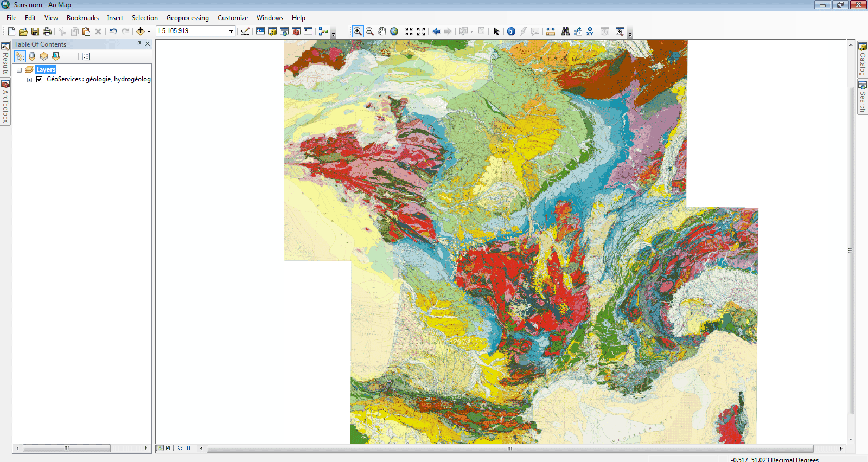Screen dimensions: 868x462
Task: Collapse the Layers data frame node
Action: click(x=19, y=70)
